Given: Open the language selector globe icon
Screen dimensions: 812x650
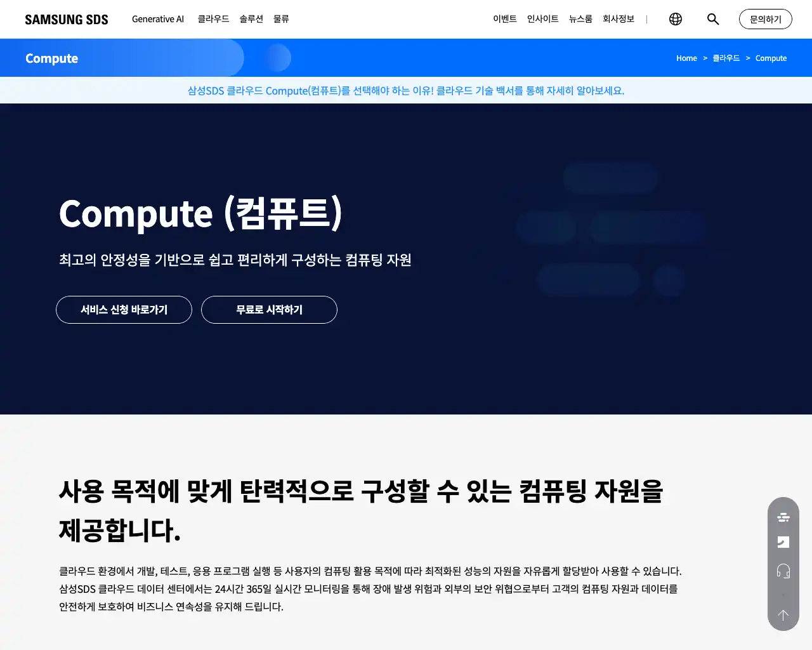Looking at the screenshot, I should tap(675, 19).
